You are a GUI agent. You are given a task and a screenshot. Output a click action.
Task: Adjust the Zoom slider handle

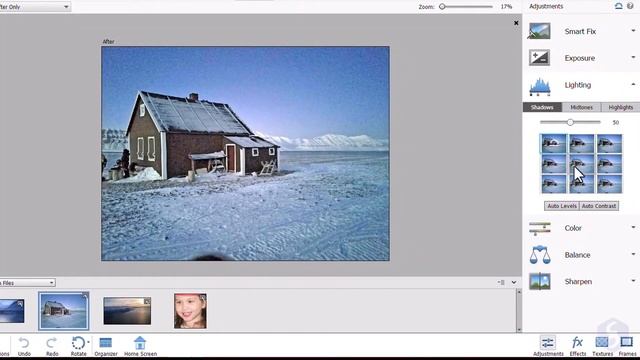coord(442,7)
